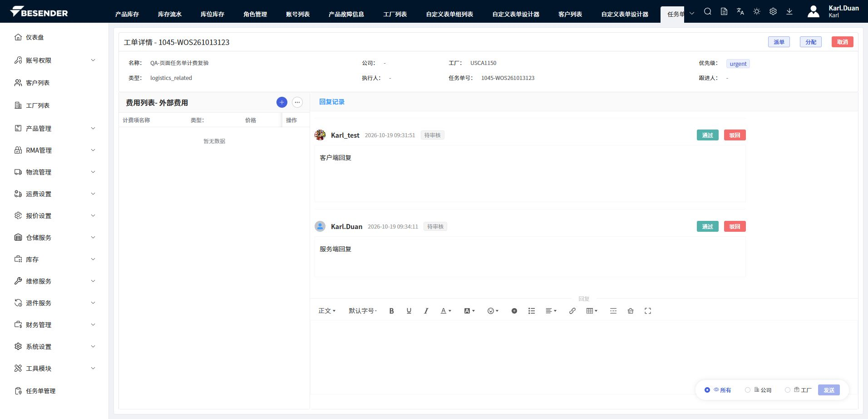The image size is (868, 419).
Task: Open the language translation icon
Action: coord(740,12)
